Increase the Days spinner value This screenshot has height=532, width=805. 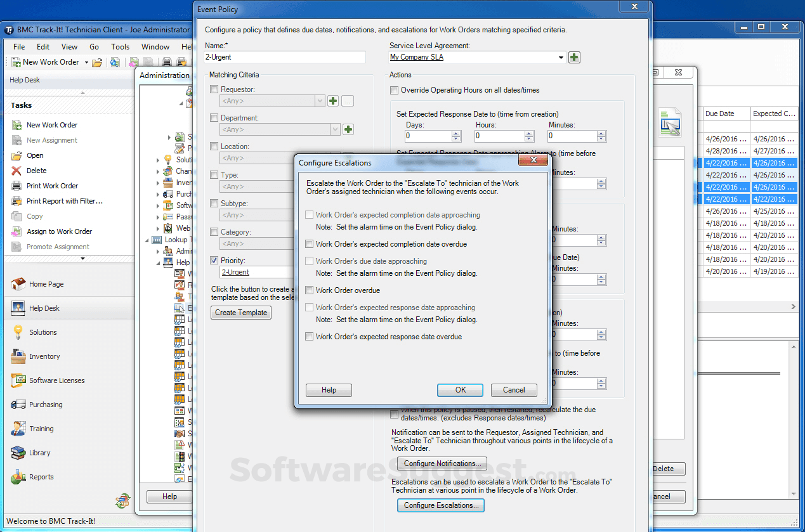coord(456,133)
